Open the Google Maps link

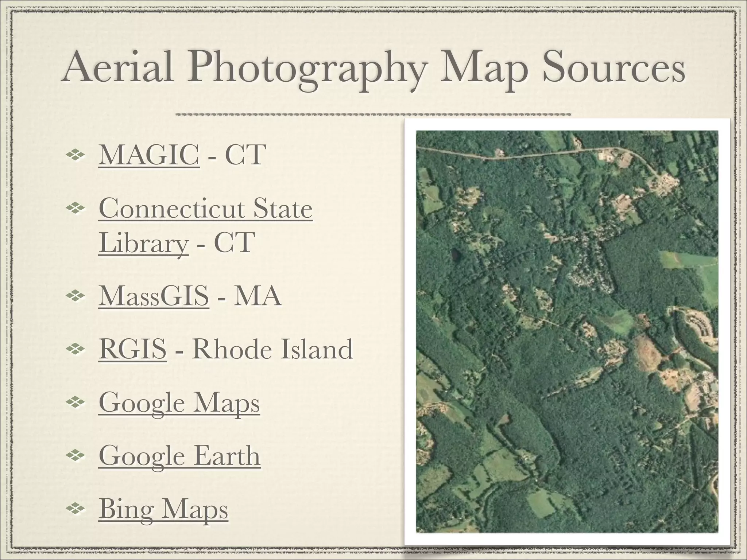(179, 404)
